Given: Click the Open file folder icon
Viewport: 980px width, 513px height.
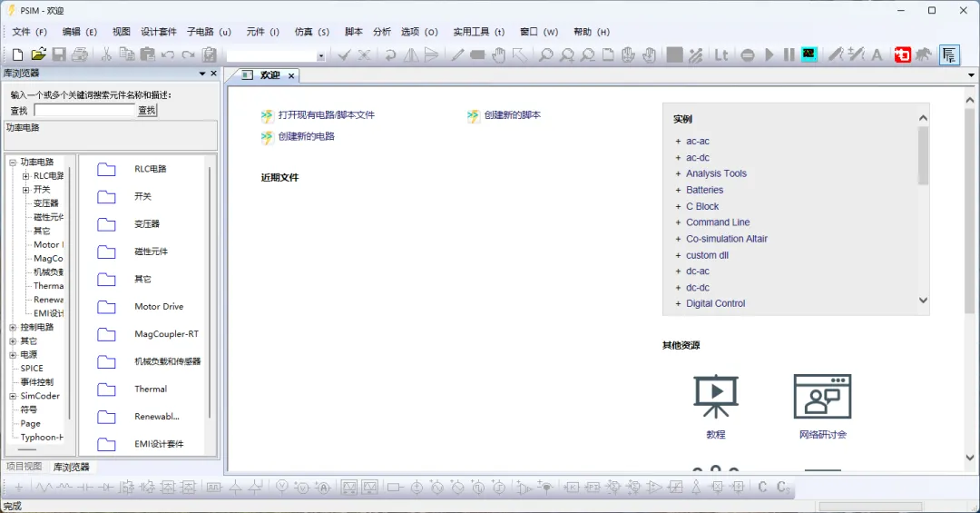Looking at the screenshot, I should click(x=38, y=55).
